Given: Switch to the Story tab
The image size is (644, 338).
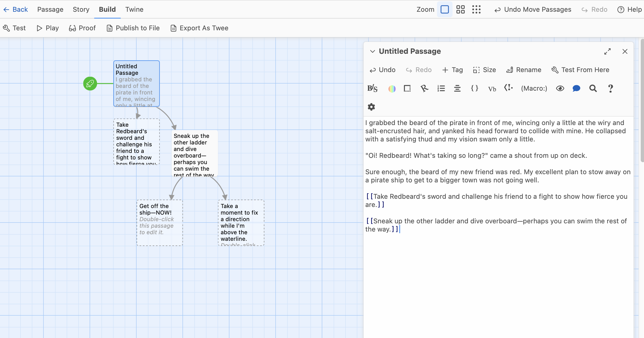Looking at the screenshot, I should click(x=81, y=10).
